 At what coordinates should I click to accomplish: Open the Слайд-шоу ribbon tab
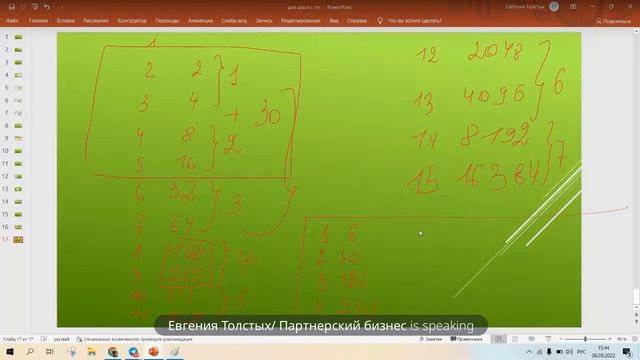pos(234,20)
